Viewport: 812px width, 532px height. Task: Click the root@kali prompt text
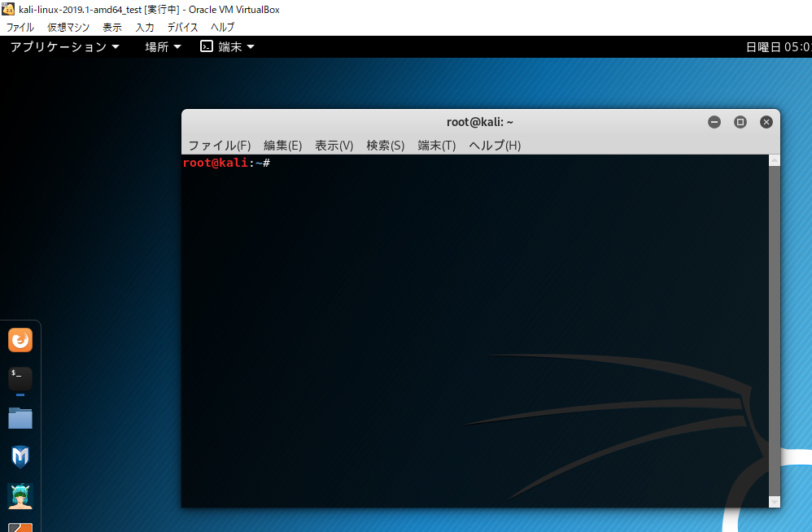coord(226,163)
